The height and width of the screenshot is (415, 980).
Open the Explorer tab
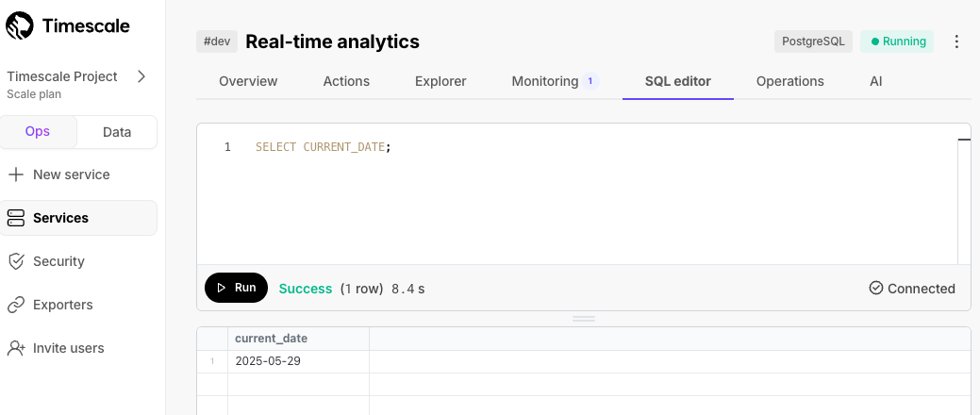(440, 81)
